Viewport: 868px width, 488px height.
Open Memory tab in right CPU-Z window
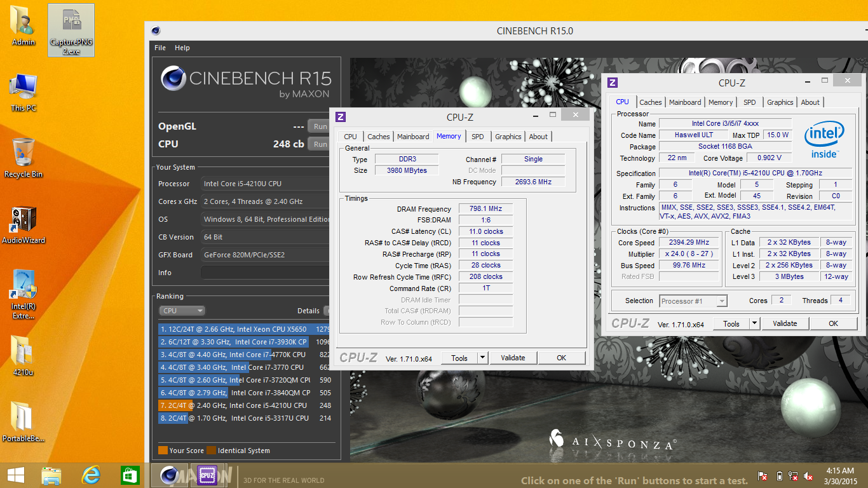pos(721,102)
